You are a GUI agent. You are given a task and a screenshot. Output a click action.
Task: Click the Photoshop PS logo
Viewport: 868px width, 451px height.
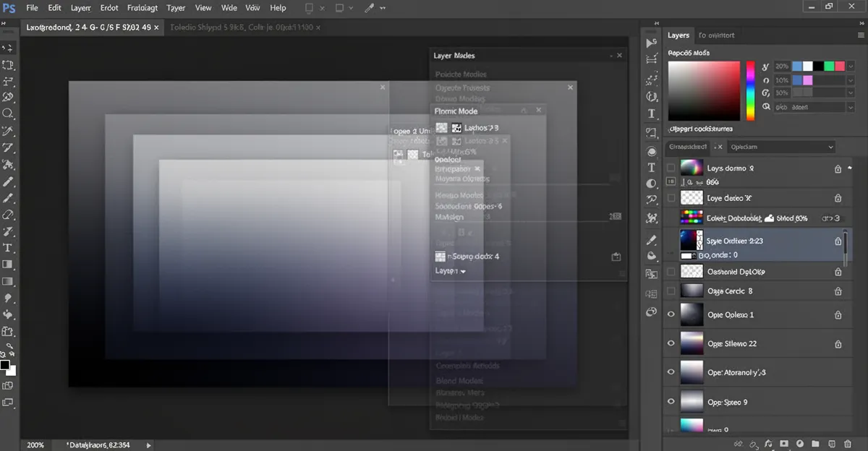[9, 8]
